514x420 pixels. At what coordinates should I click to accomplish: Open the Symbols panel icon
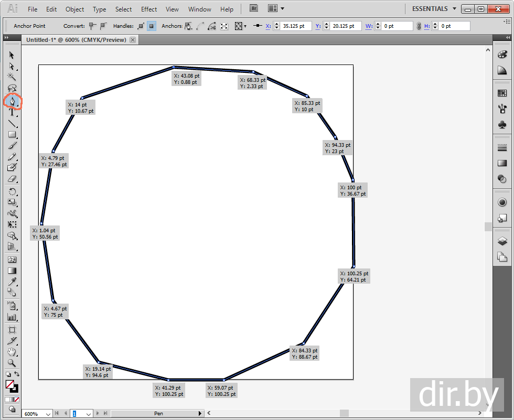pyautogui.click(x=502, y=125)
